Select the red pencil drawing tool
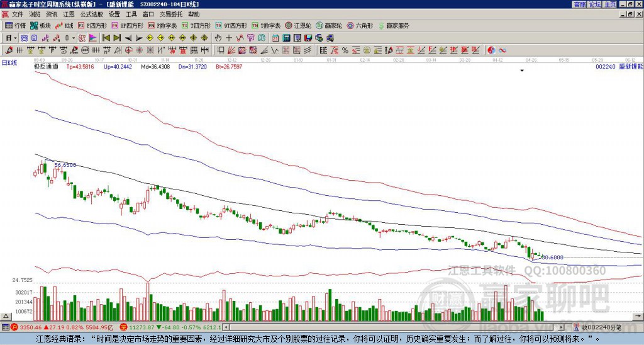The image size is (644, 345). [9, 50]
